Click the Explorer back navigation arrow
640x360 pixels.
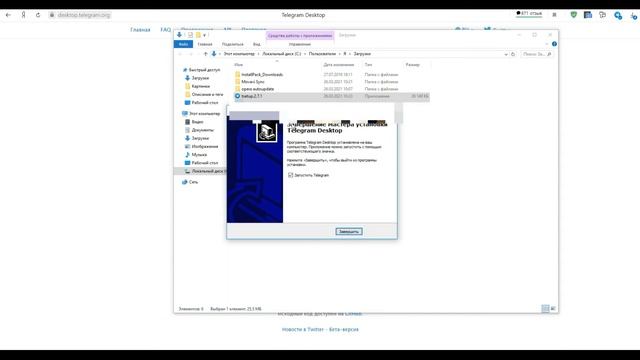pyautogui.click(x=180, y=54)
